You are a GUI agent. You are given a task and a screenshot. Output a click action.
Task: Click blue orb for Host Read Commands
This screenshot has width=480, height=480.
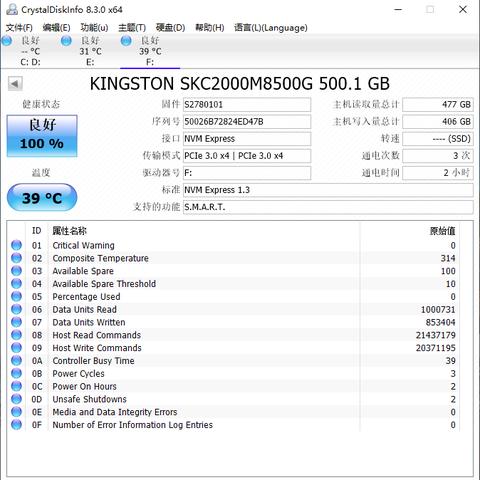(x=16, y=335)
